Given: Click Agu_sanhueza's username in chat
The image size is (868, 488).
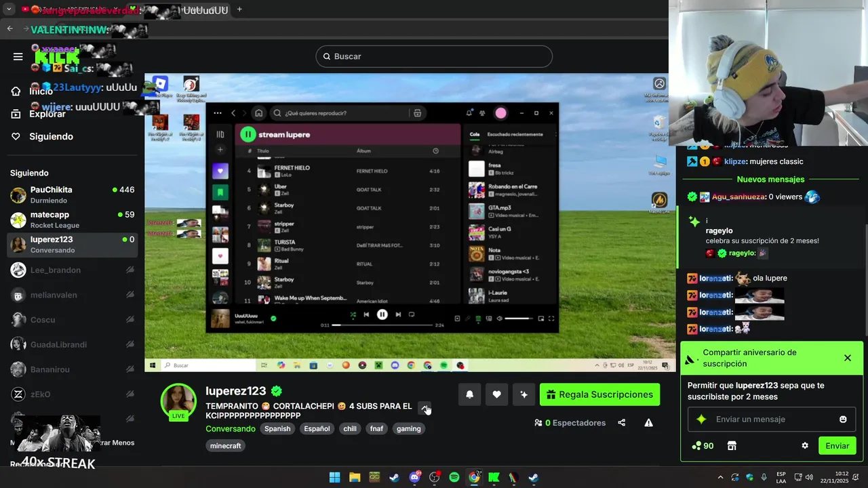Looking at the screenshot, I should tap(738, 197).
